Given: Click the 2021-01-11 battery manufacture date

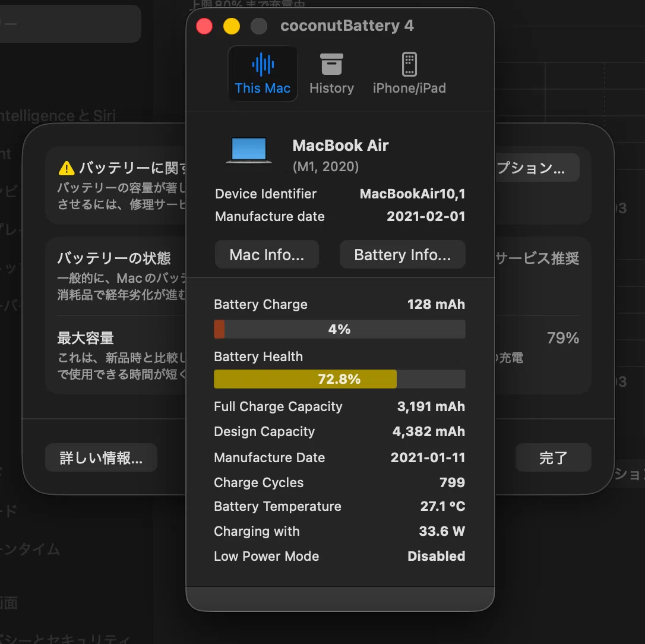Looking at the screenshot, I should (428, 457).
